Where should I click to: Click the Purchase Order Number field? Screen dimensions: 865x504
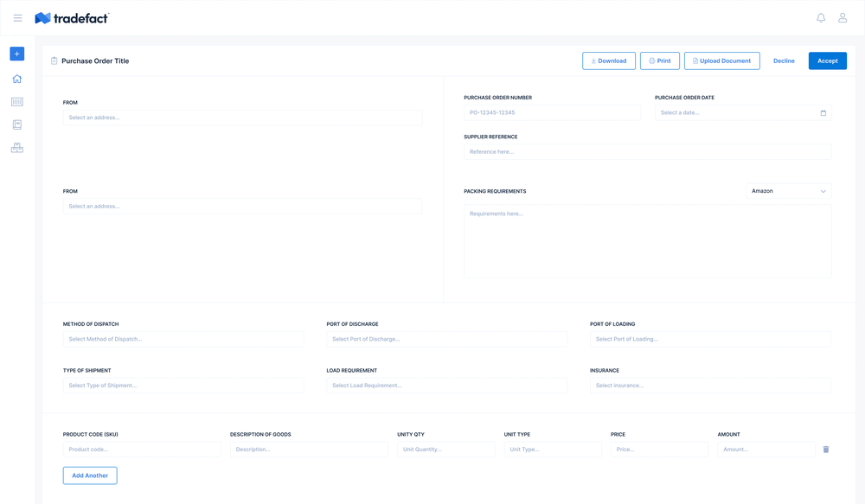(552, 112)
